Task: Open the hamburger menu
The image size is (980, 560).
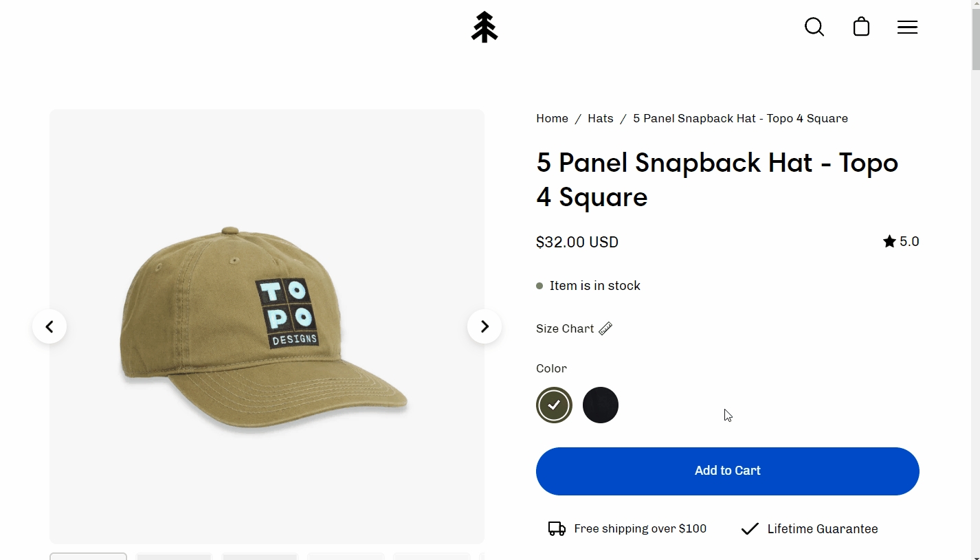Action: tap(907, 27)
